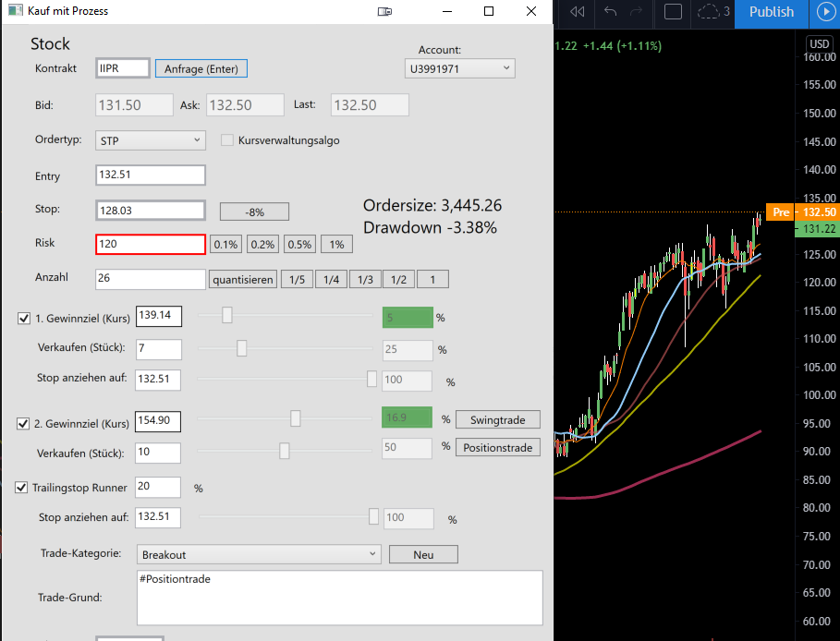Open the fullscreen square icon
This screenshot has height=641, width=840.
pyautogui.click(x=673, y=11)
